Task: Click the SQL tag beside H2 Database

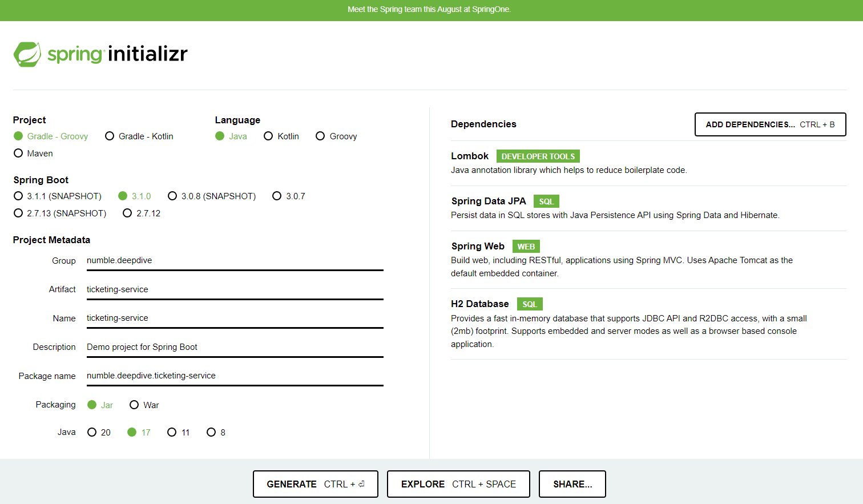Action: (x=530, y=304)
